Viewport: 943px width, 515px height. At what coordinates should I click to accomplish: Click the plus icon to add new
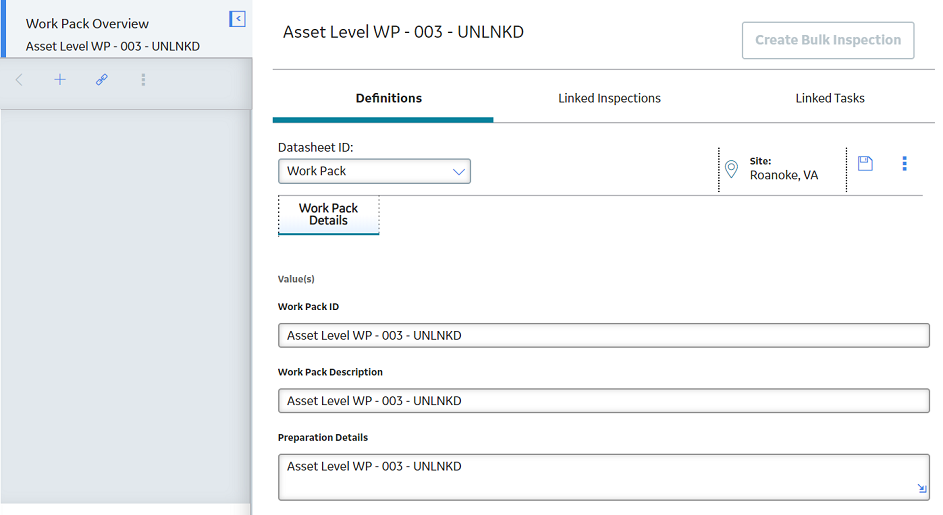pyautogui.click(x=60, y=79)
